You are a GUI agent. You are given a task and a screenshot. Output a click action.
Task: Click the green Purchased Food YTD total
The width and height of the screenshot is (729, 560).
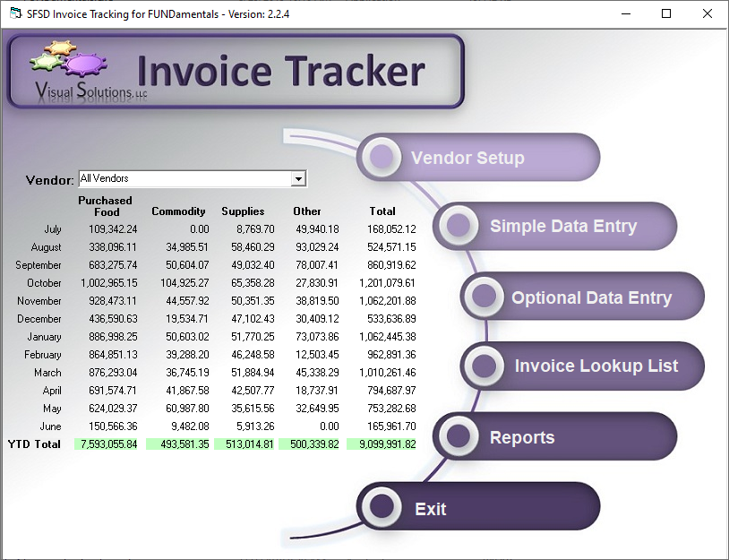click(x=107, y=444)
